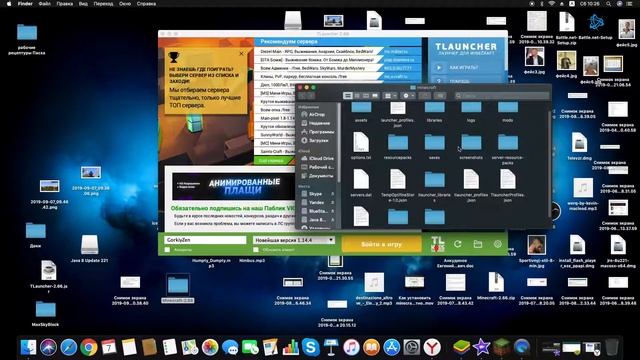Click the GTA Бомж server row
Viewport: 640px width, 360px height.
pos(338,60)
